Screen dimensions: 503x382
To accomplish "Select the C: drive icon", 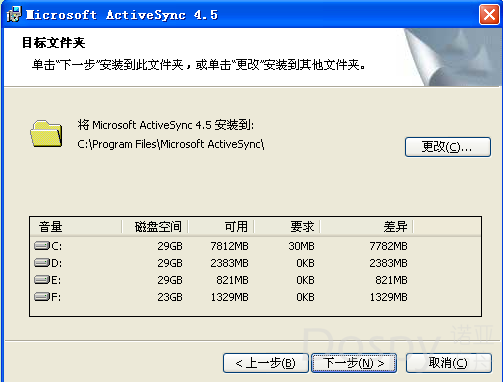I will pos(42,246).
